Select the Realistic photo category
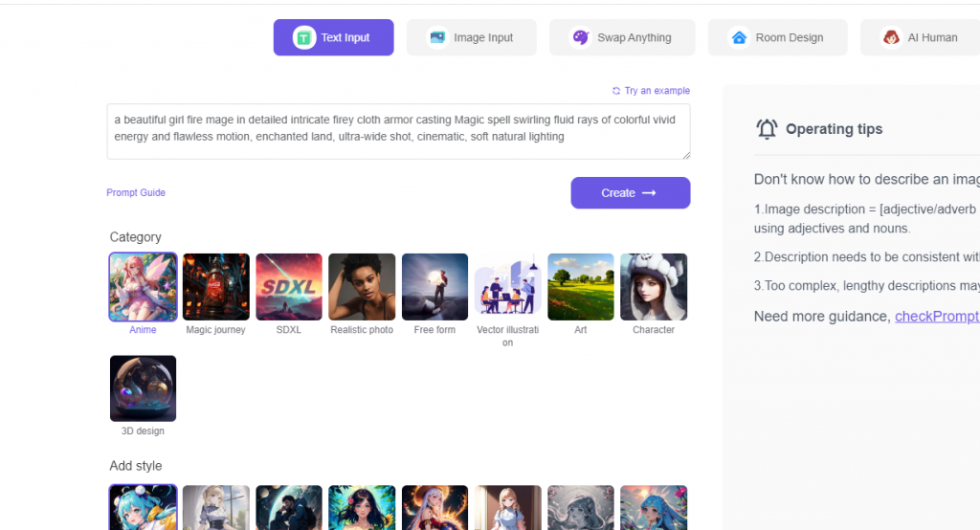This screenshot has height=530, width=980. click(x=362, y=287)
